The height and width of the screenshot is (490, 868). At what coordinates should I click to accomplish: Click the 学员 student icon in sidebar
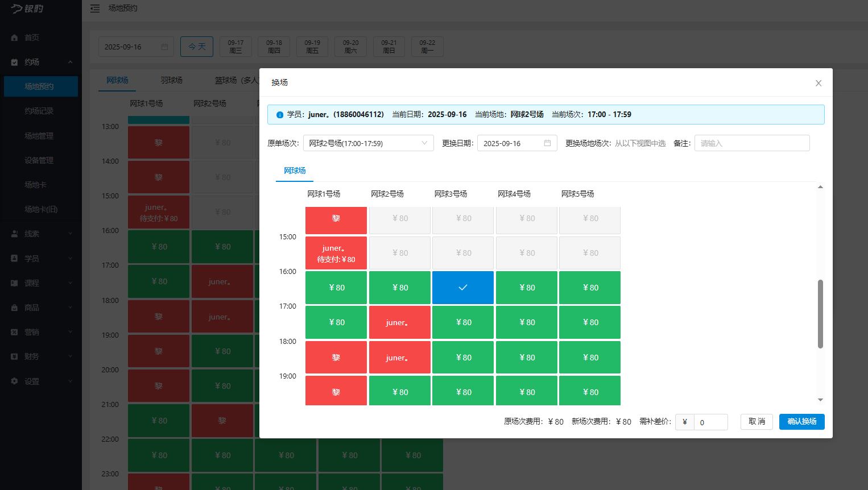pyautogui.click(x=14, y=259)
